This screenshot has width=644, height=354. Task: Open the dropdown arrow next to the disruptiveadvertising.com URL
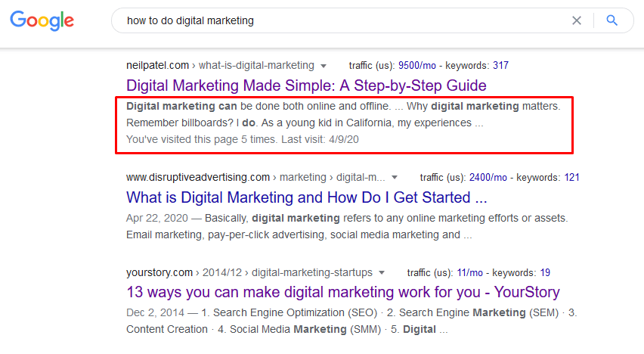point(393,178)
